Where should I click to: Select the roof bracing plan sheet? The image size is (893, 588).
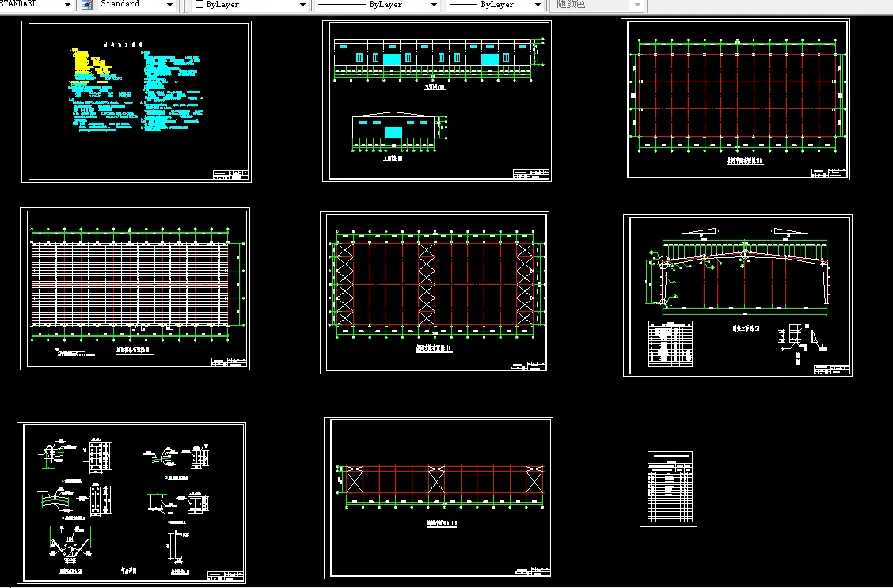point(435,293)
